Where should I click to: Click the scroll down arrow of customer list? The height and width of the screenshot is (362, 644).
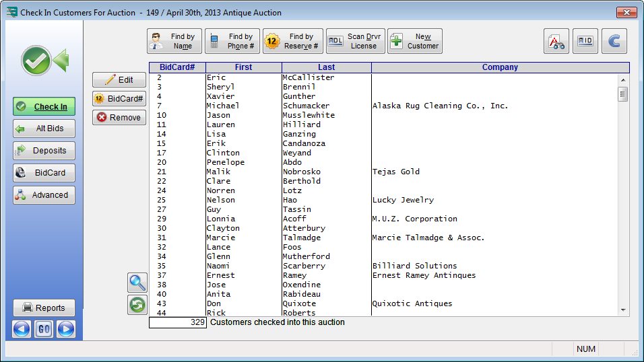click(623, 310)
